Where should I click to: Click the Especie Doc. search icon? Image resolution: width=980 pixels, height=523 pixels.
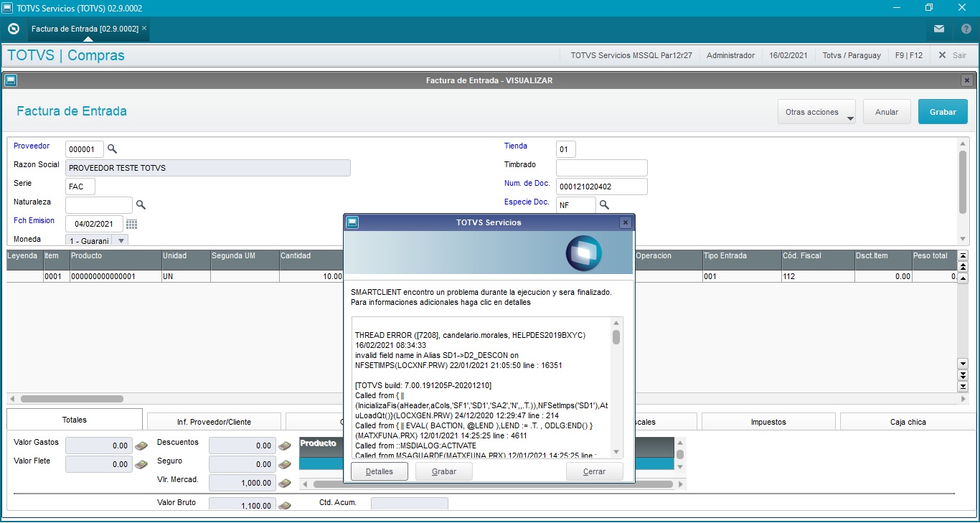[x=604, y=205]
